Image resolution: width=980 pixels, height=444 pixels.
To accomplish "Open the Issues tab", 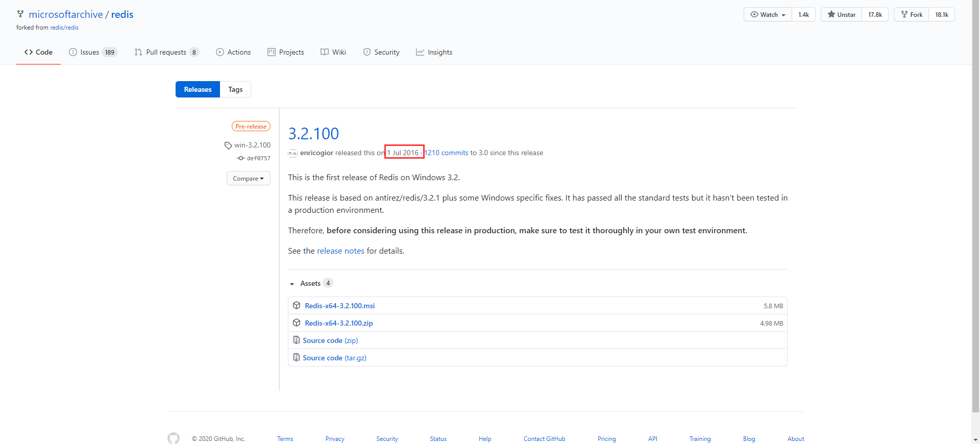I will click(x=93, y=52).
